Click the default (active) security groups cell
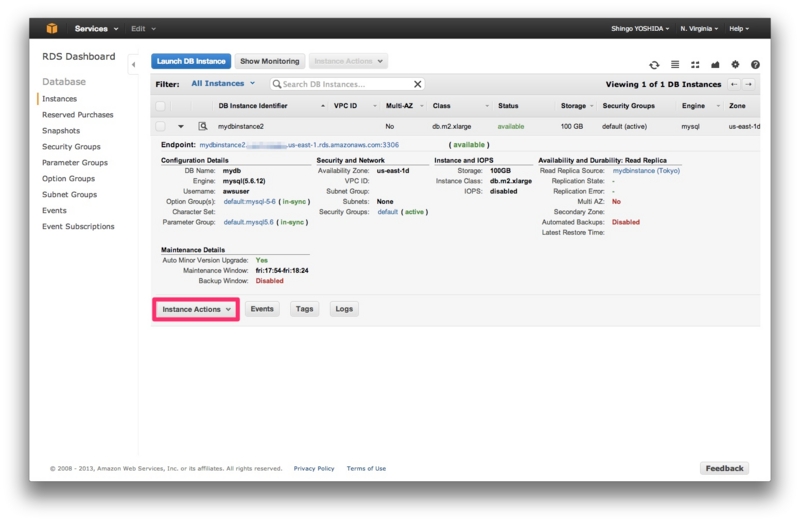 (x=624, y=126)
